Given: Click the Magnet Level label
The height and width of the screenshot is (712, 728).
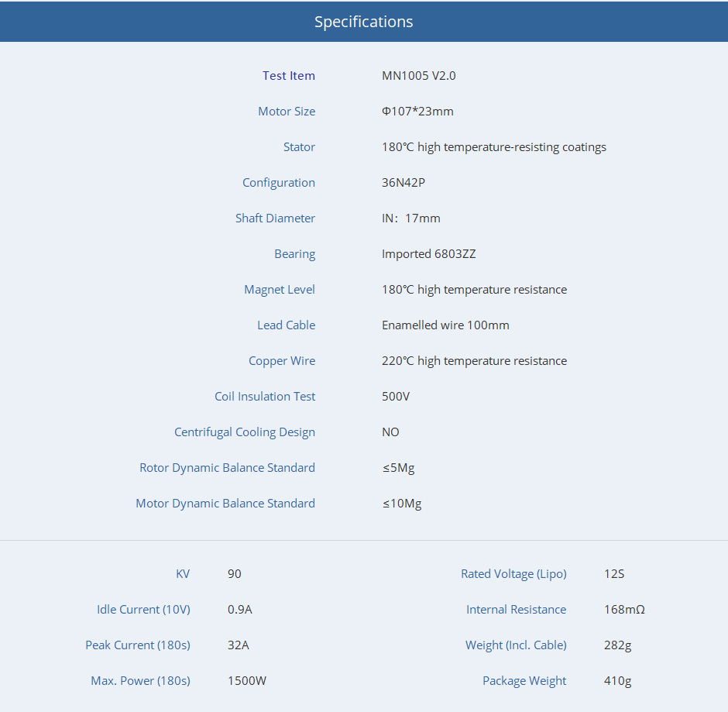Looking at the screenshot, I should pyautogui.click(x=280, y=290).
